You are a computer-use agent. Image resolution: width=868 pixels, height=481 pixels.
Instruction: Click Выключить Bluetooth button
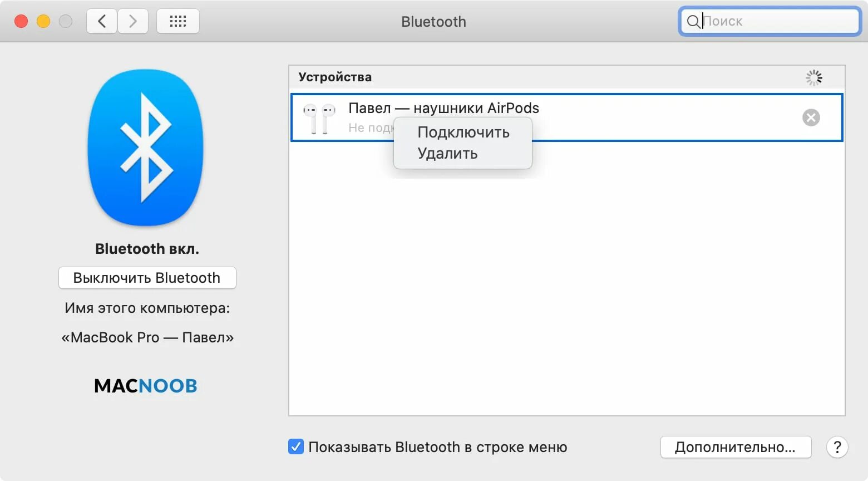[147, 278]
